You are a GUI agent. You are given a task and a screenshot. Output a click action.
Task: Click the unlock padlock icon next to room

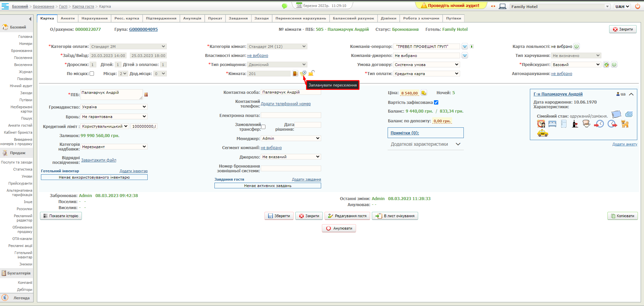pyautogui.click(x=311, y=73)
